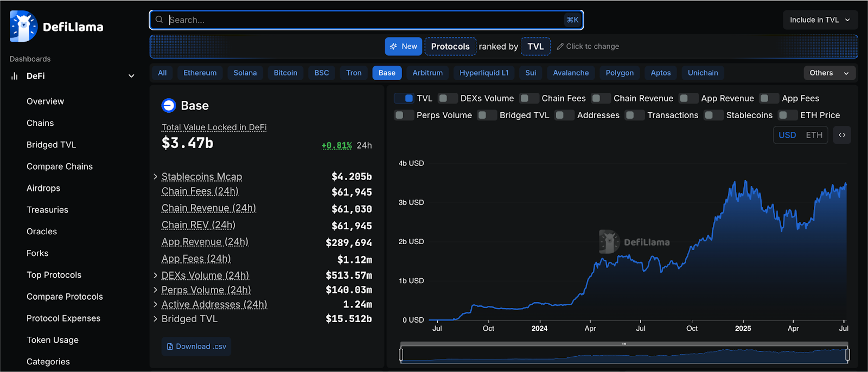This screenshot has height=372, width=868.
Task: Enable the ETH Price toggle
Action: pos(788,115)
